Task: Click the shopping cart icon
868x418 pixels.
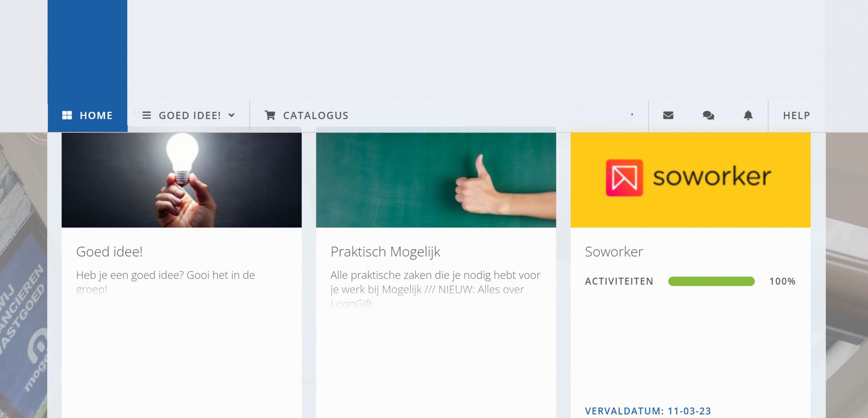Action: point(270,115)
